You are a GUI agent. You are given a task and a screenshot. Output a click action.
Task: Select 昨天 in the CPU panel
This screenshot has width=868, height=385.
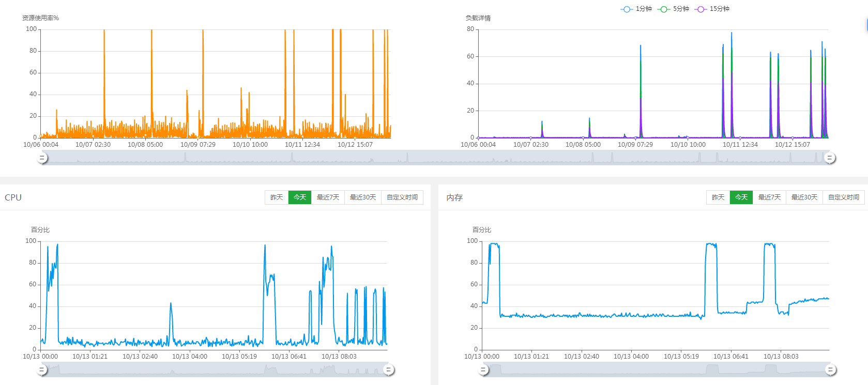click(x=277, y=197)
